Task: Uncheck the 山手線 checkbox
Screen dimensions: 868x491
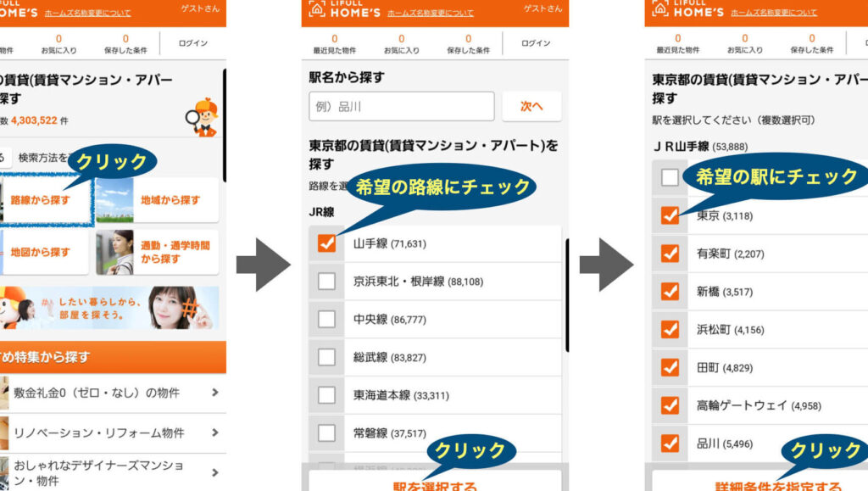Action: [x=326, y=243]
